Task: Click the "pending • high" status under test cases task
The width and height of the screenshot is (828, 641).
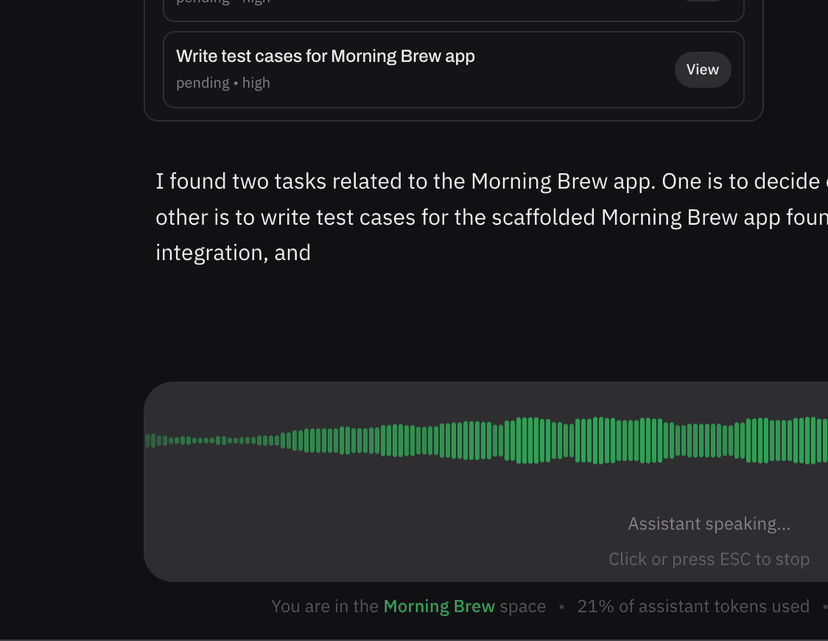Action: [222, 83]
